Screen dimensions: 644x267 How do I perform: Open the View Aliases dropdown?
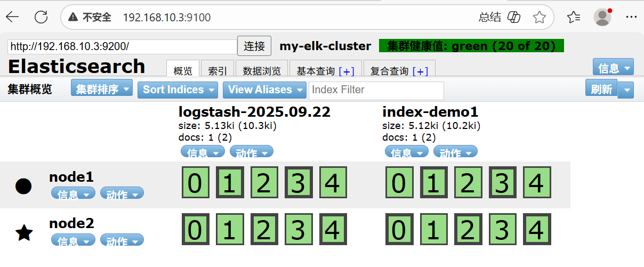[264, 90]
